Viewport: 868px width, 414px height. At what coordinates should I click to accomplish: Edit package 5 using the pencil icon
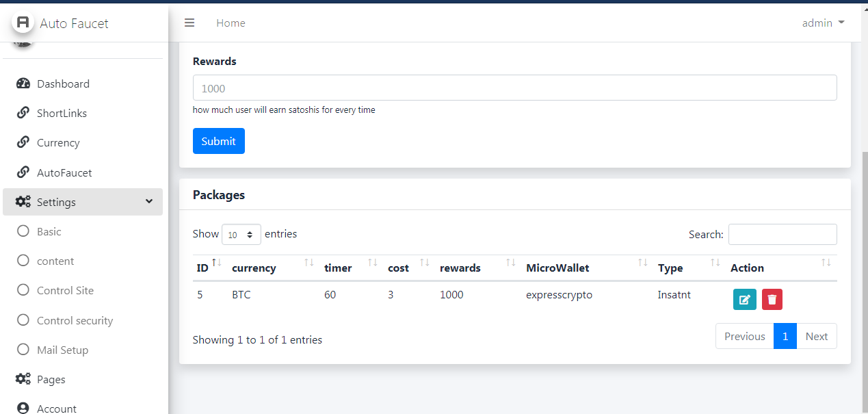(744, 299)
